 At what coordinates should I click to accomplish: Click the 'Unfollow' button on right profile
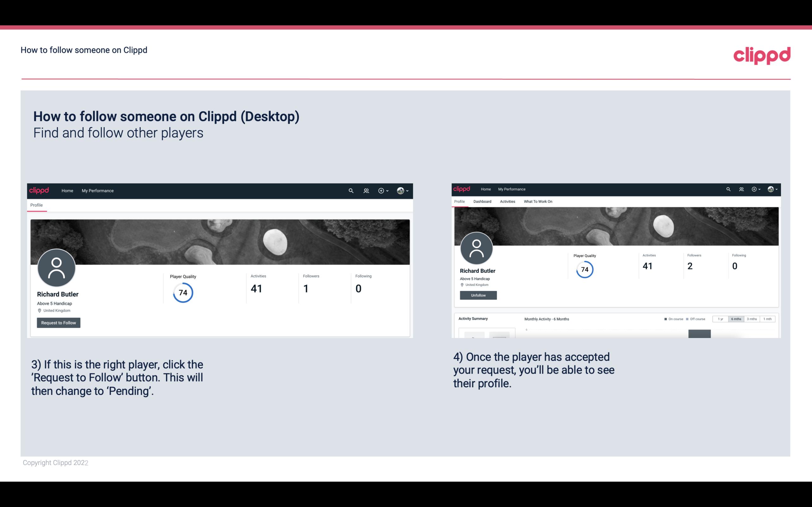(x=478, y=295)
